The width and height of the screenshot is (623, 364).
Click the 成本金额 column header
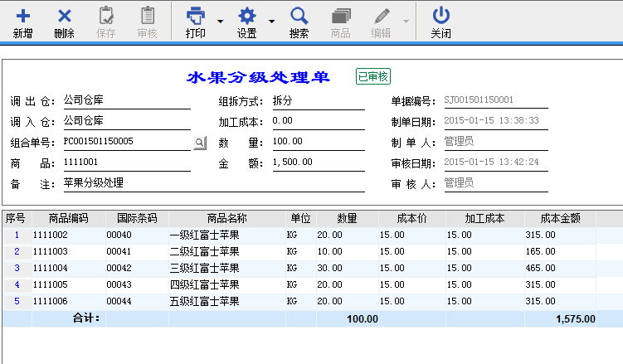[560, 218]
